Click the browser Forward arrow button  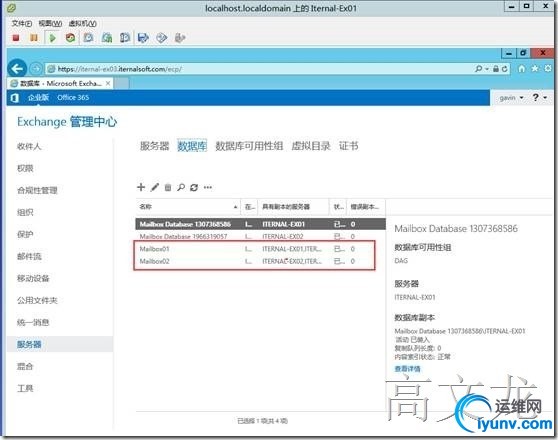[x=35, y=68]
